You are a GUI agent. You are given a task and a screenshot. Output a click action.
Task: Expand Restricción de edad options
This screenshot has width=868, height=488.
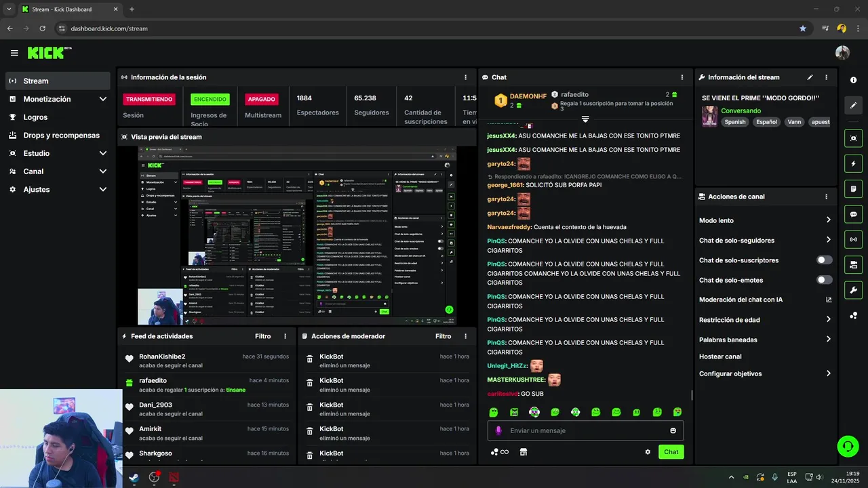pos(829,320)
